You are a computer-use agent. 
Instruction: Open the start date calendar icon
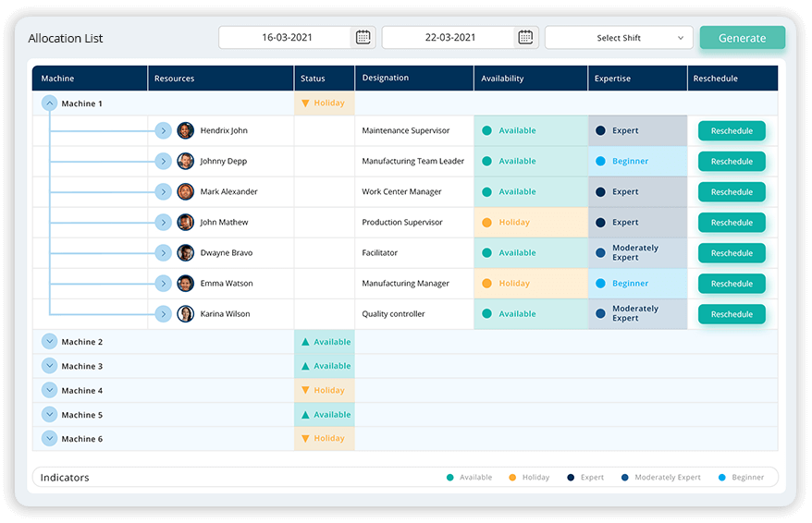[x=363, y=38]
